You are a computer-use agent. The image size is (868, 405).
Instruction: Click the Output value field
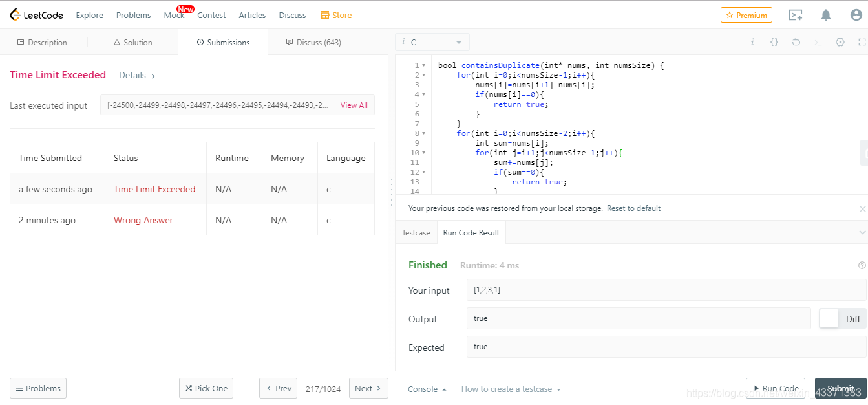tap(639, 318)
